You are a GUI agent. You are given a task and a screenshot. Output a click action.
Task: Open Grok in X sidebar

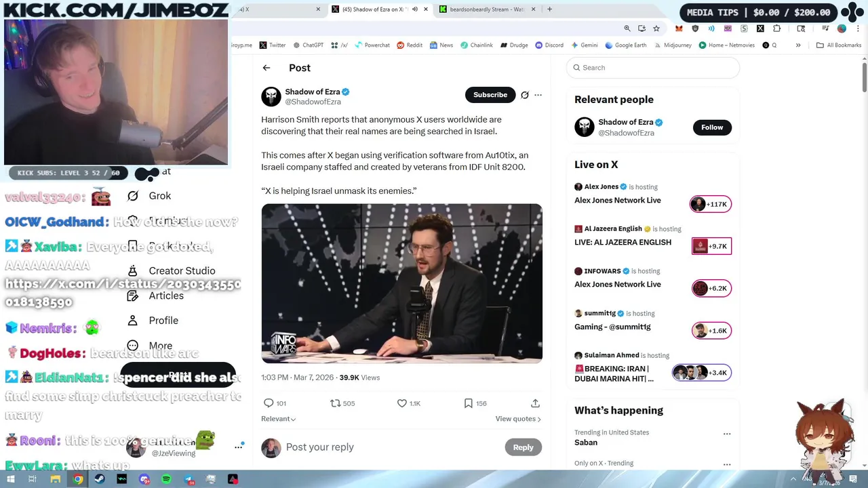pos(151,196)
